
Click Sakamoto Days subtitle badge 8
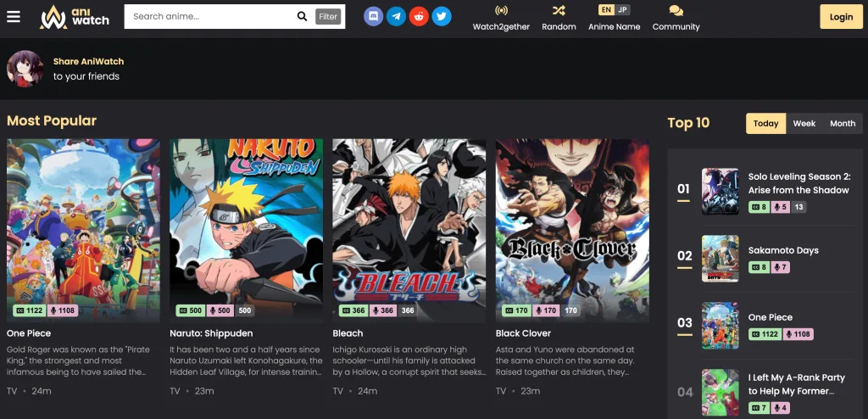[759, 268]
